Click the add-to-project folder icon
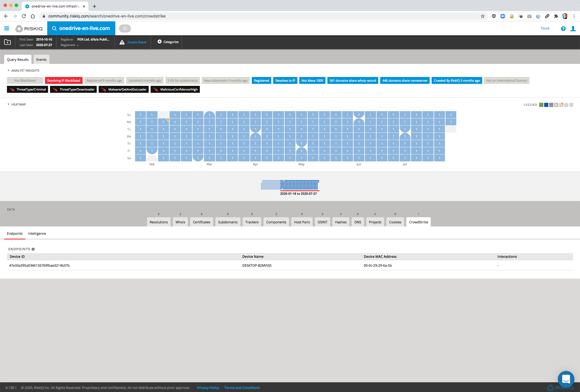Screen dimensions: 580x392 pos(8,42)
